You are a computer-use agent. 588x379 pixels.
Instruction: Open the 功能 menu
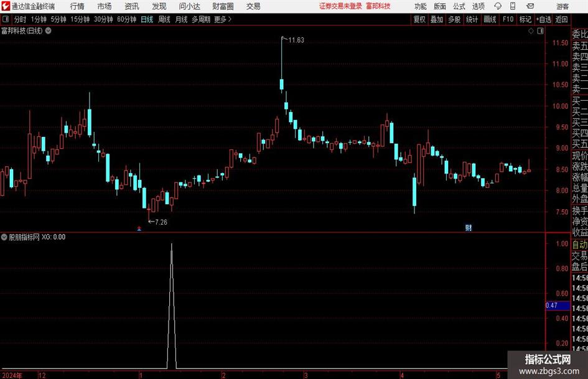click(421, 6)
